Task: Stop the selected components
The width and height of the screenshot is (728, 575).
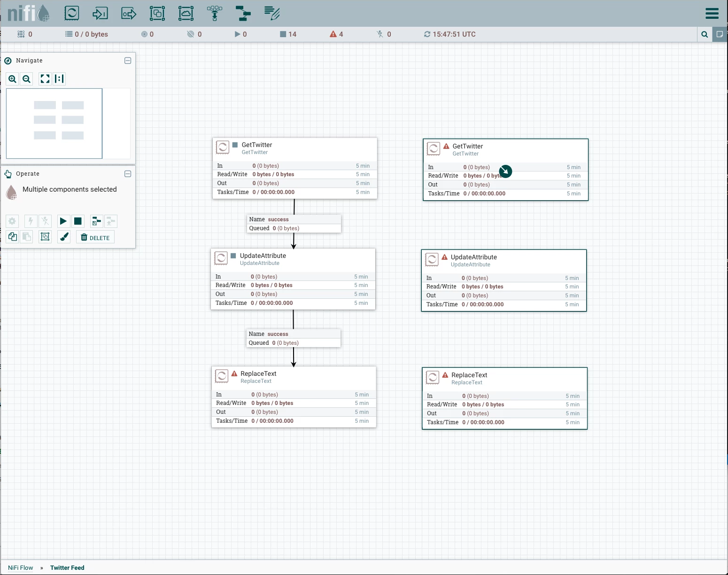Action: 78,221
